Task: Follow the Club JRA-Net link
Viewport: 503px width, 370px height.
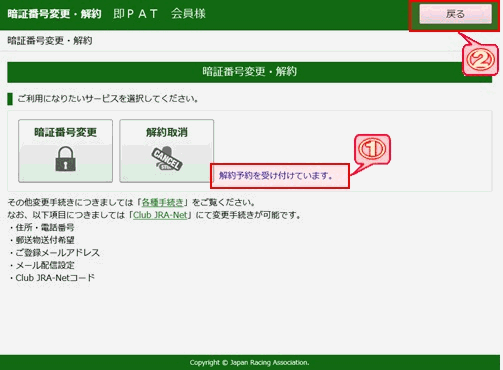Action: coord(160,215)
